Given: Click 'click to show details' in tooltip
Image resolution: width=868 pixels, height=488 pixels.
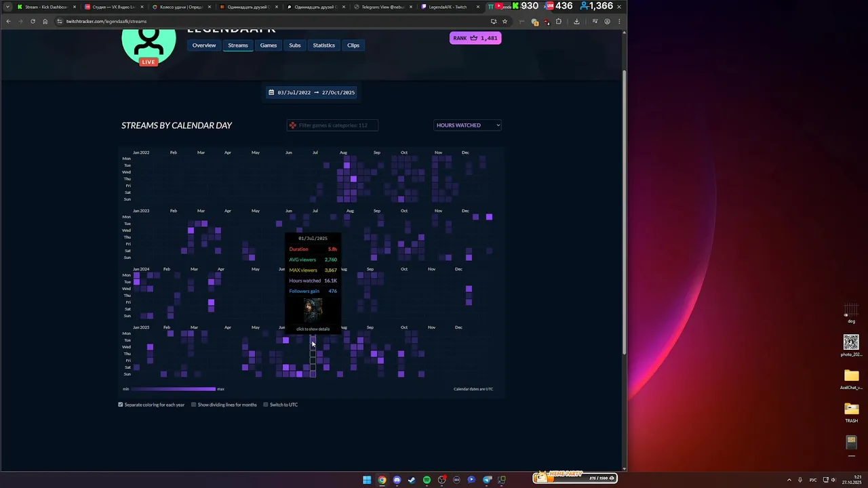Looking at the screenshot, I should [313, 329].
